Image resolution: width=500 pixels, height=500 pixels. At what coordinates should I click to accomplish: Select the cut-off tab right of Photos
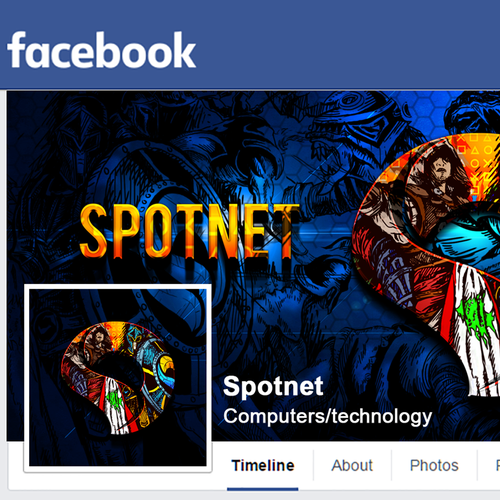[x=497, y=465]
